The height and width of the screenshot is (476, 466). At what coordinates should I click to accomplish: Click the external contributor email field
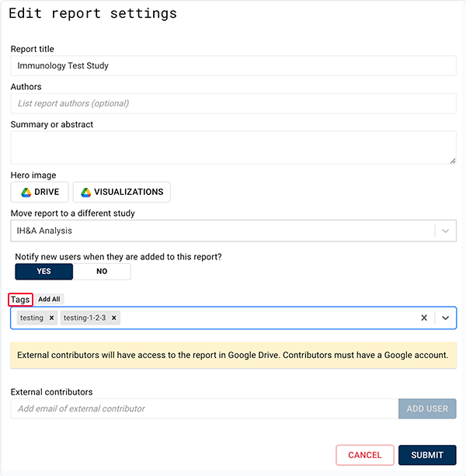click(204, 408)
